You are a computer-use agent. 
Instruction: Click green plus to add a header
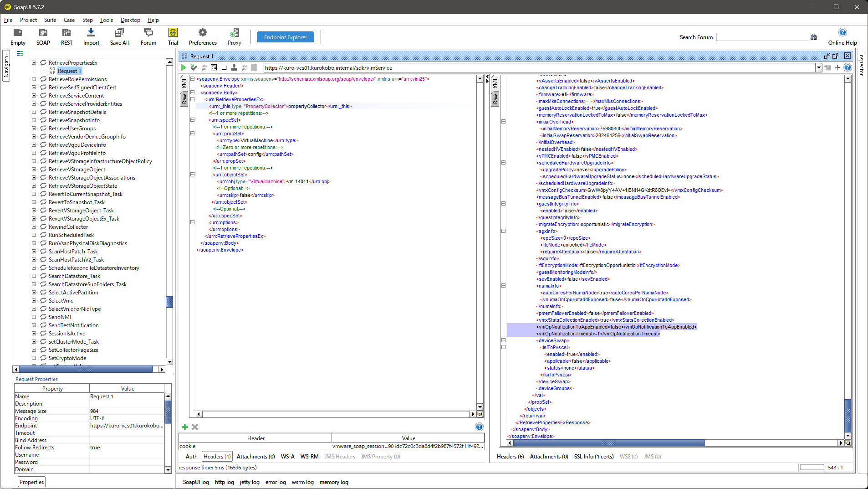click(185, 427)
